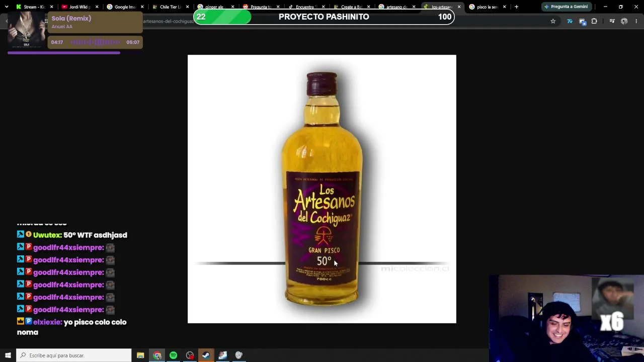Click the webcam overlay of the streamer

[x=567, y=318]
